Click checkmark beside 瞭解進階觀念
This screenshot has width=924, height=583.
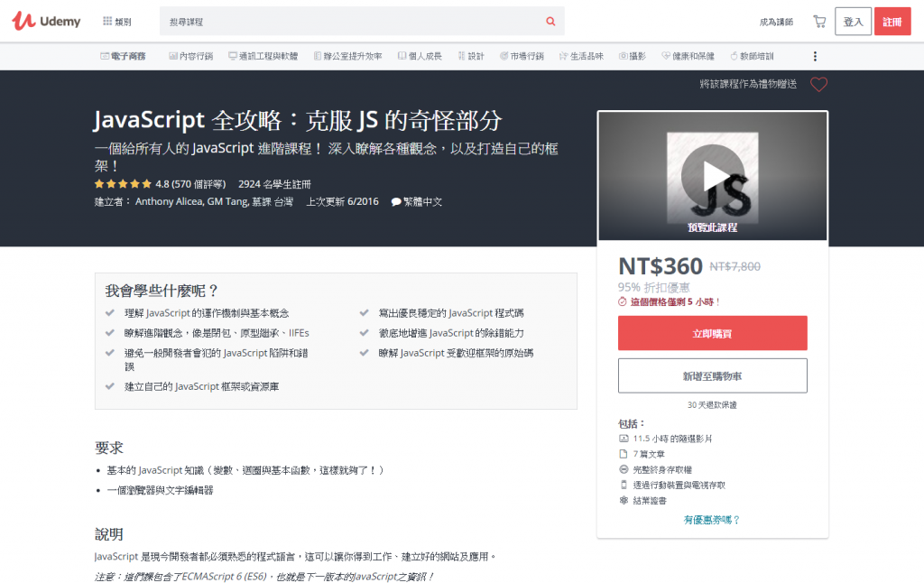pos(109,333)
